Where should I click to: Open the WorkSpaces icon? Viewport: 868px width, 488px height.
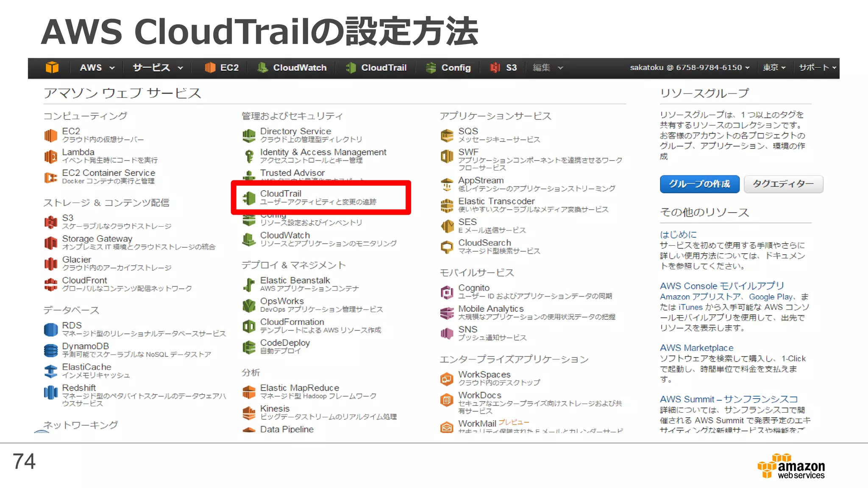tap(447, 379)
